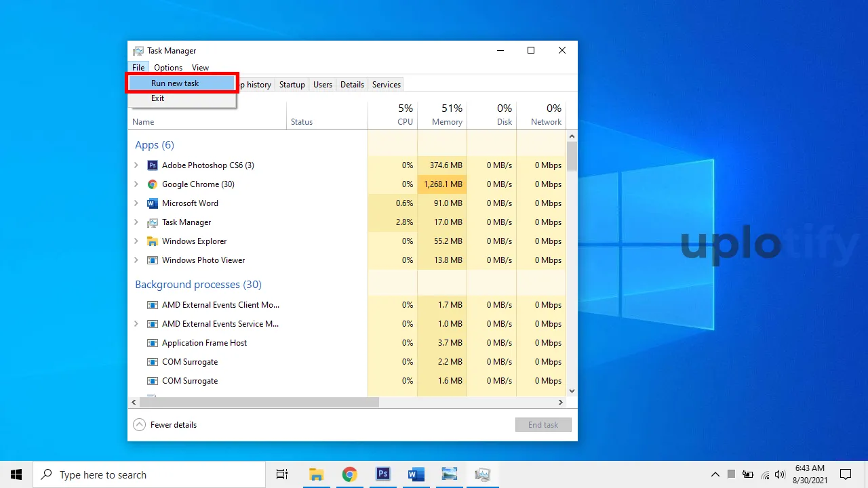Click the Google Chrome process icon
Screen dimensions: 868x488
click(x=153, y=184)
